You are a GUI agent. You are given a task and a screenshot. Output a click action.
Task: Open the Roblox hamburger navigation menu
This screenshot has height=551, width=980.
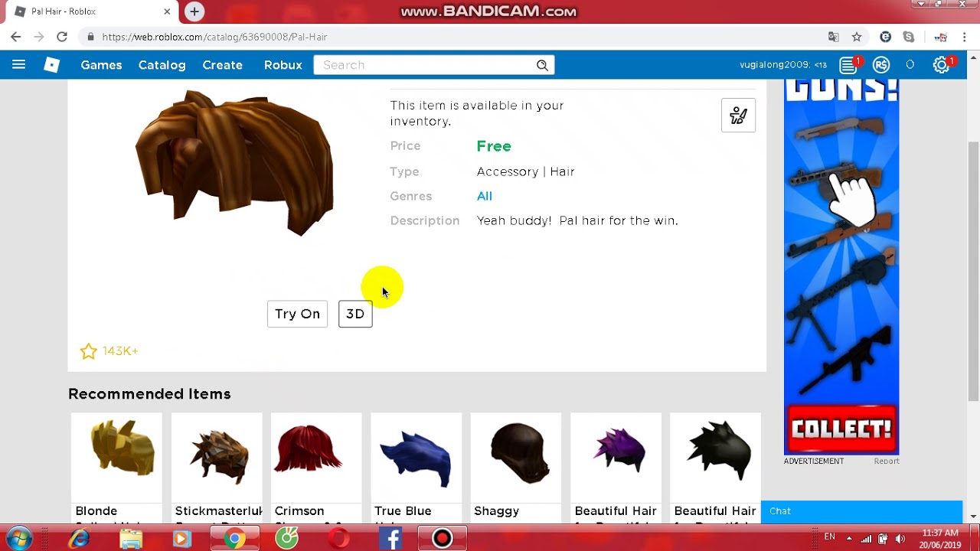pos(18,65)
